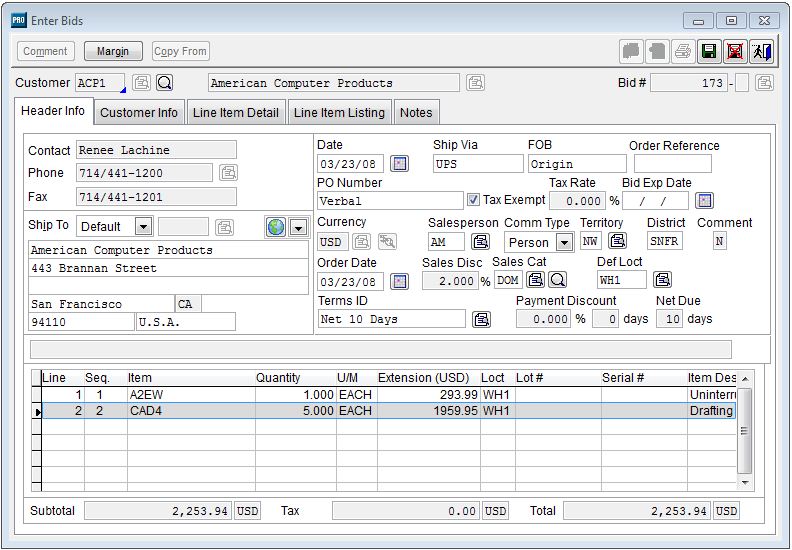Open calendar for Bid Exp Date
This screenshot has width=792, height=550.
pos(704,201)
